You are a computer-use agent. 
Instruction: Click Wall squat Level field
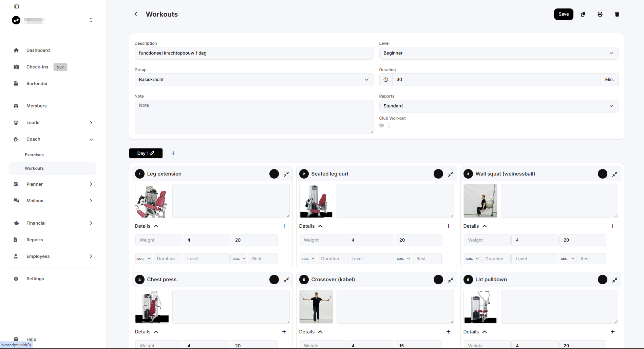[535, 259]
